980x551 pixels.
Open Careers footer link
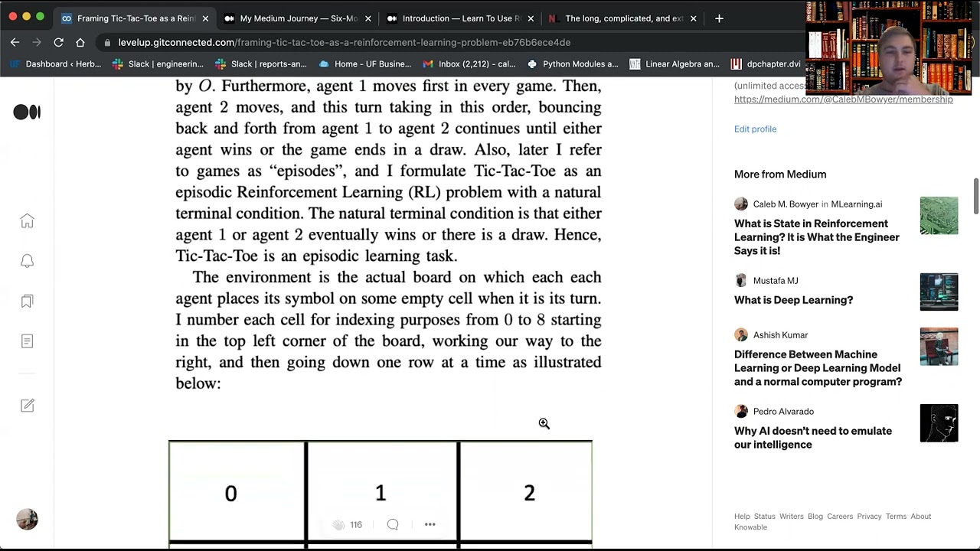point(840,517)
